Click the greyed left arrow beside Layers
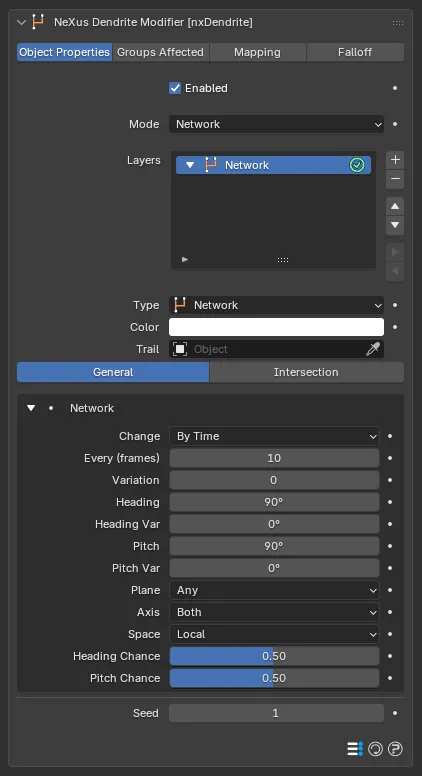The image size is (422, 776). point(395,271)
